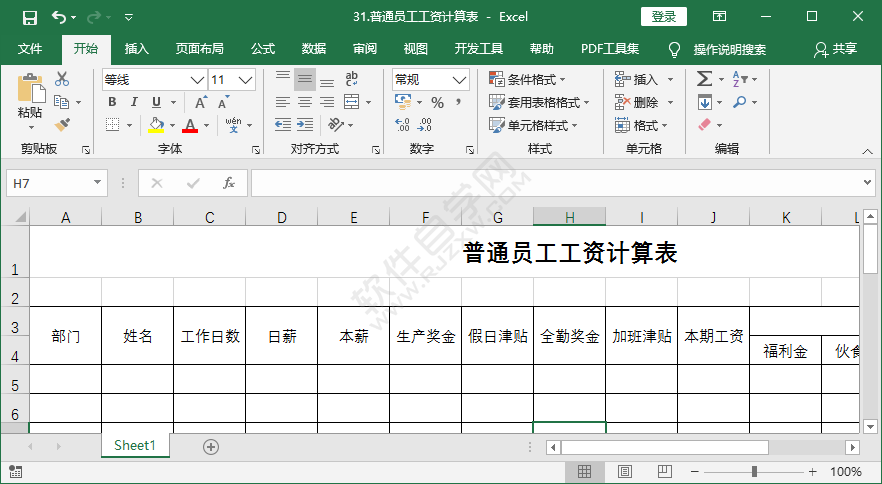Activate the Format Painter brush

click(x=62, y=124)
